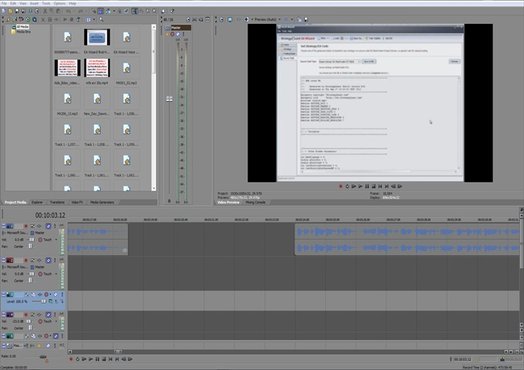Switch to the Transitions tab

click(57, 202)
